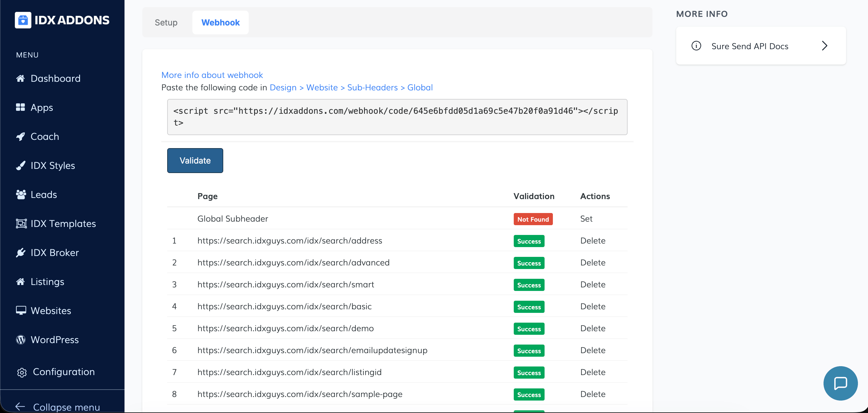This screenshot has width=868, height=413.
Task: Select the Webhook tab
Action: pyautogui.click(x=220, y=23)
